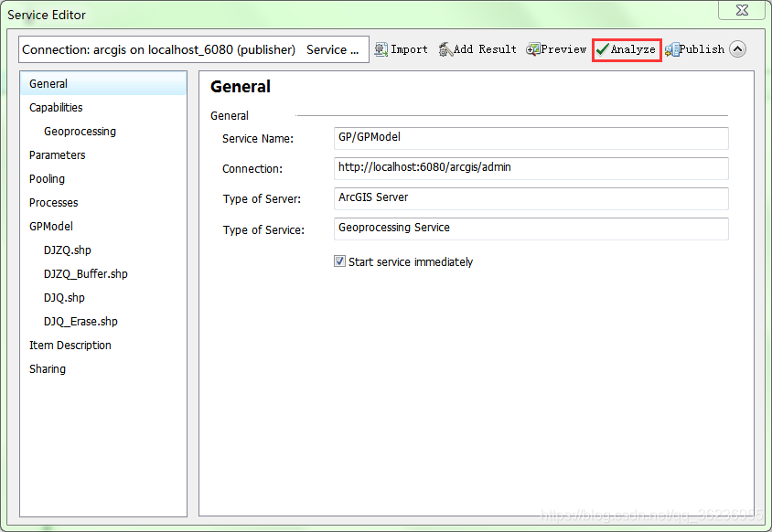Select Geoprocessing under Capabilities

coord(80,132)
